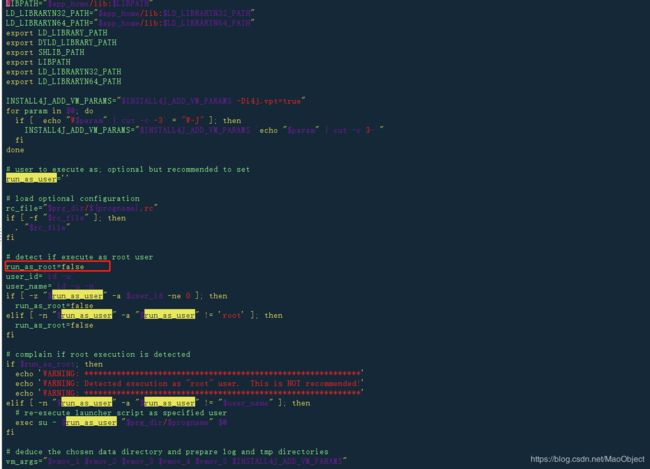
Task: Click the 'export LD_LIBRARY_PATH' line
Action: click(x=57, y=33)
